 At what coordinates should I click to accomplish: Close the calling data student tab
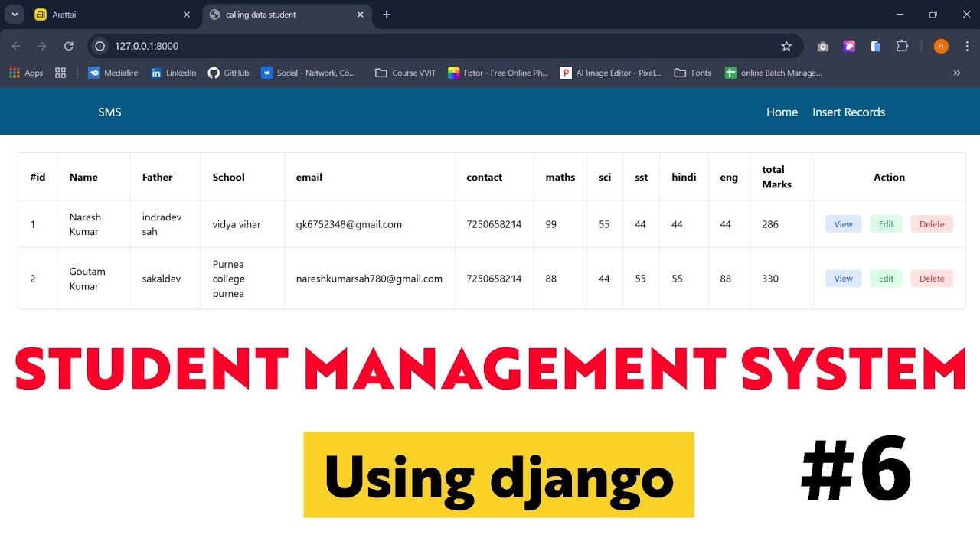tap(361, 15)
